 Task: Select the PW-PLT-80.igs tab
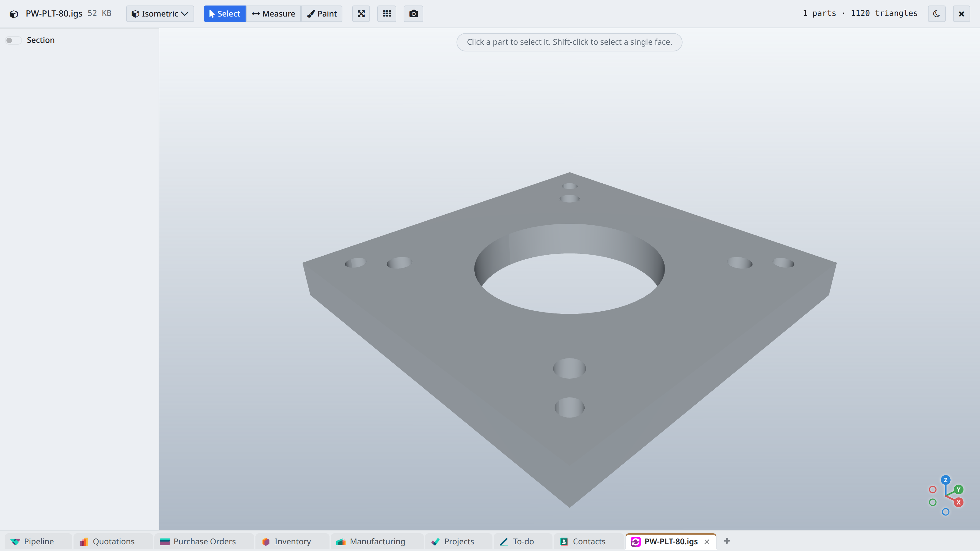pyautogui.click(x=671, y=542)
